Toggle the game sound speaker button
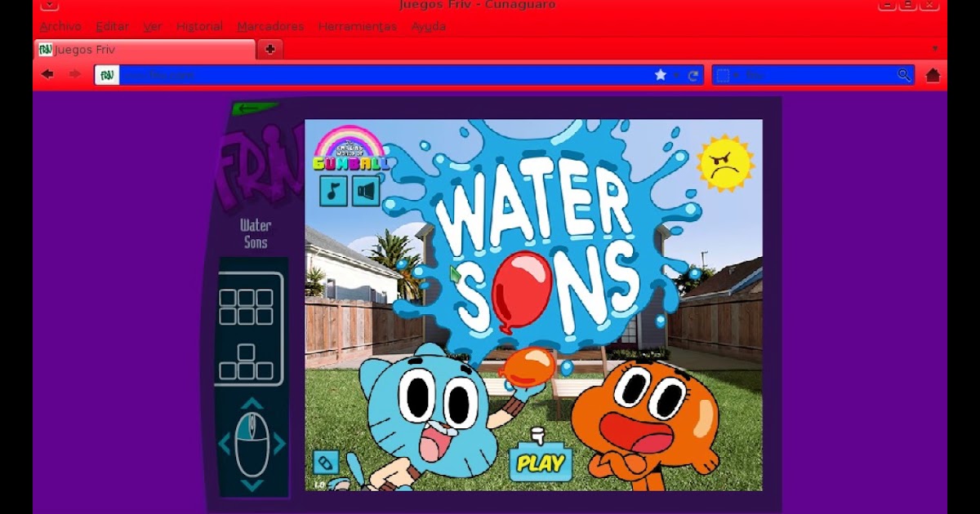Viewport: 980px width, 514px height. [x=366, y=191]
